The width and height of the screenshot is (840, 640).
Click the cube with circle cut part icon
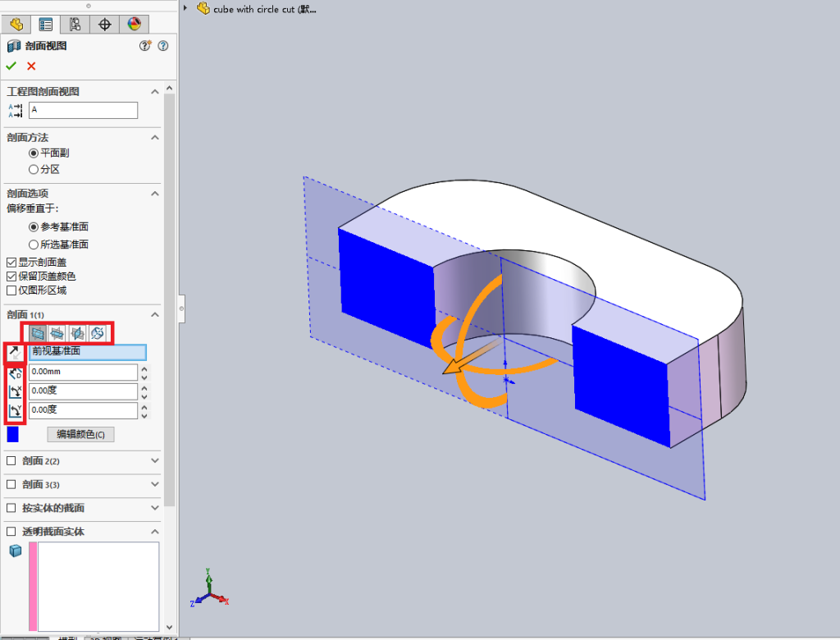[x=203, y=8]
